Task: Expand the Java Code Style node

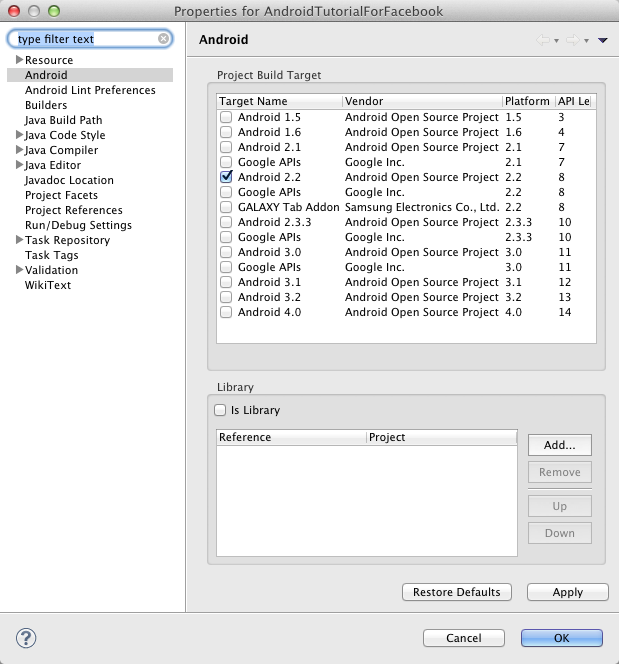Action: coord(19,135)
